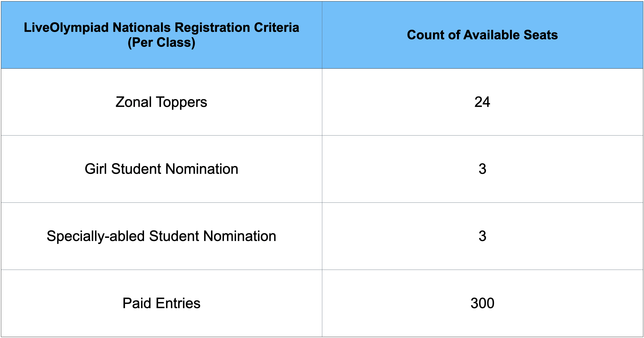Screen dimensions: 644x338
Task: Select the Paid Entries cell
Action: (x=162, y=303)
